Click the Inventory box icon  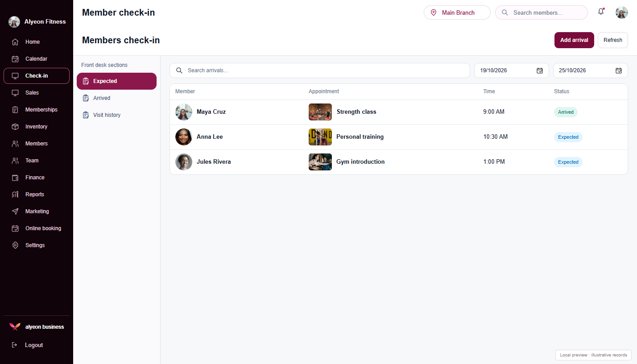(x=15, y=127)
